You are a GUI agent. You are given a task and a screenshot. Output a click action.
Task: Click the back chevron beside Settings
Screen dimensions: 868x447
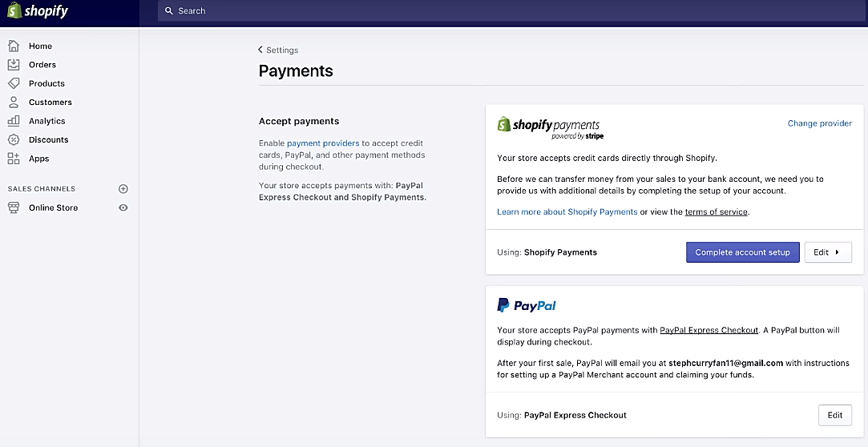point(260,50)
